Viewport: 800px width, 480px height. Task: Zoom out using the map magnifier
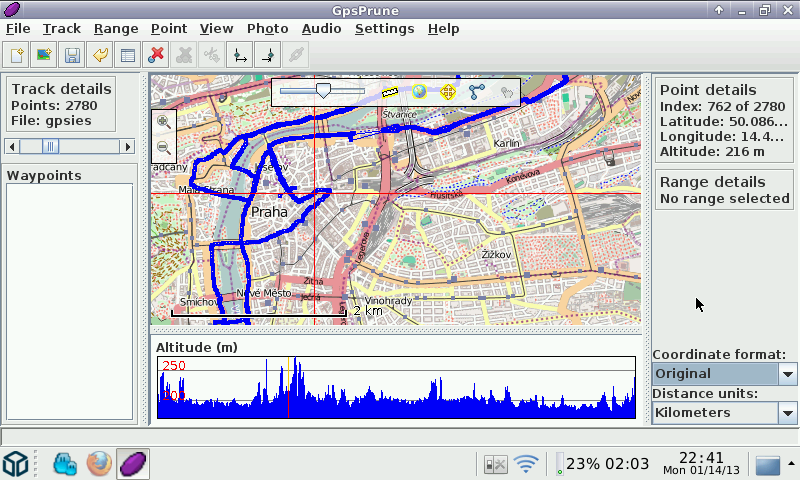pyautogui.click(x=164, y=148)
